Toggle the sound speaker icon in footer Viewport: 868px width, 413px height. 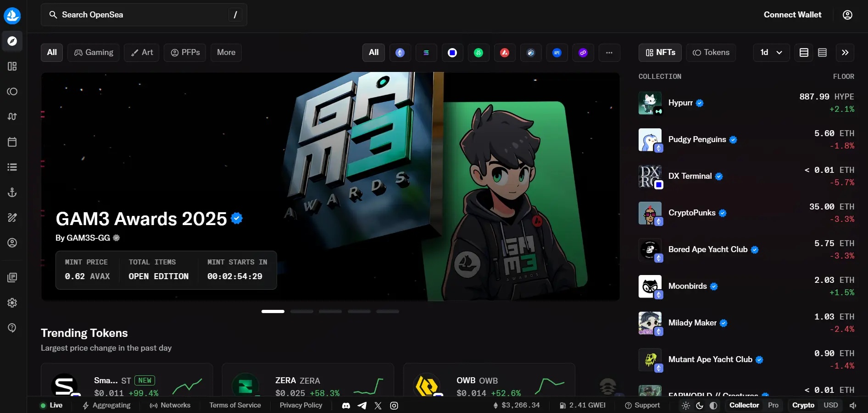853,406
